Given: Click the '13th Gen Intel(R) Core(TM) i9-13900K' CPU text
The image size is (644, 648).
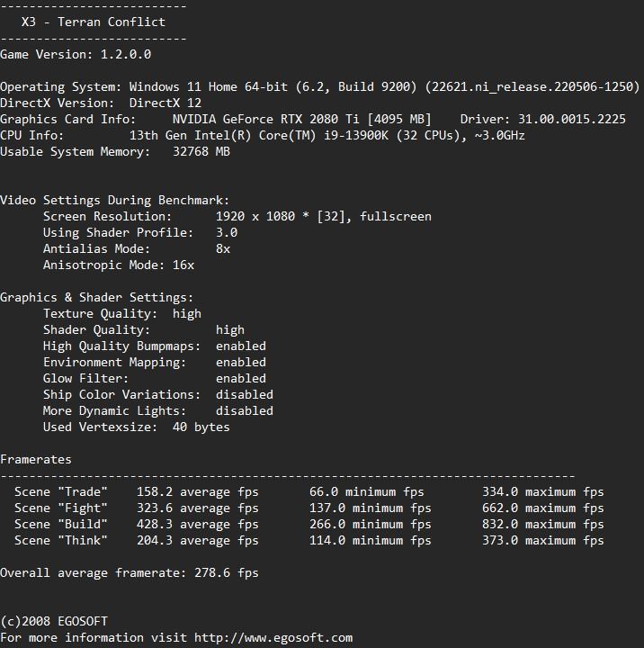Looking at the screenshot, I should coord(259,136).
